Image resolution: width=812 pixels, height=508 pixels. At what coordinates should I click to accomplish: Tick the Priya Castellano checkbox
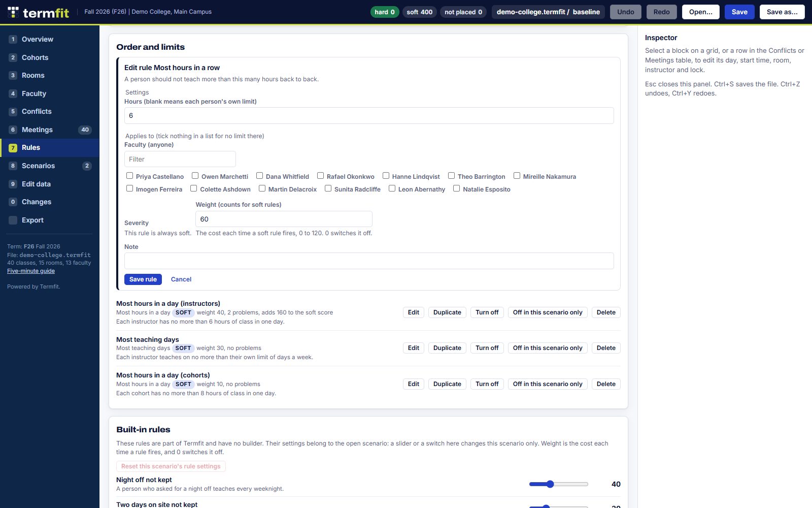pyautogui.click(x=130, y=176)
